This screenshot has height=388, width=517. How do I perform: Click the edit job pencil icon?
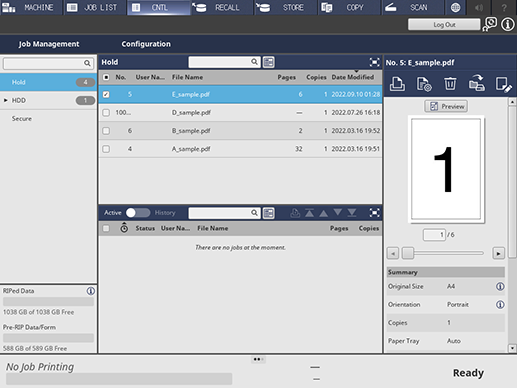(x=503, y=84)
